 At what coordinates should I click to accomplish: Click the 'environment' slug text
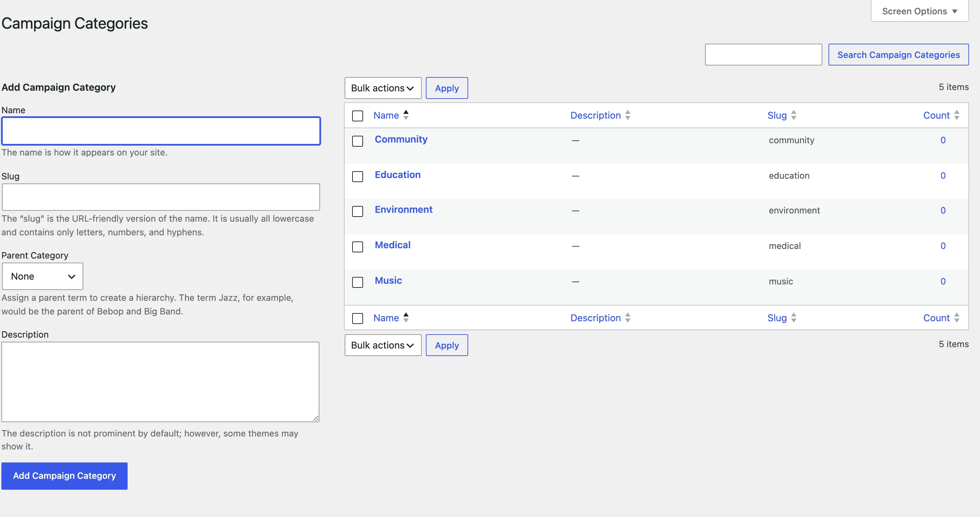(x=794, y=210)
